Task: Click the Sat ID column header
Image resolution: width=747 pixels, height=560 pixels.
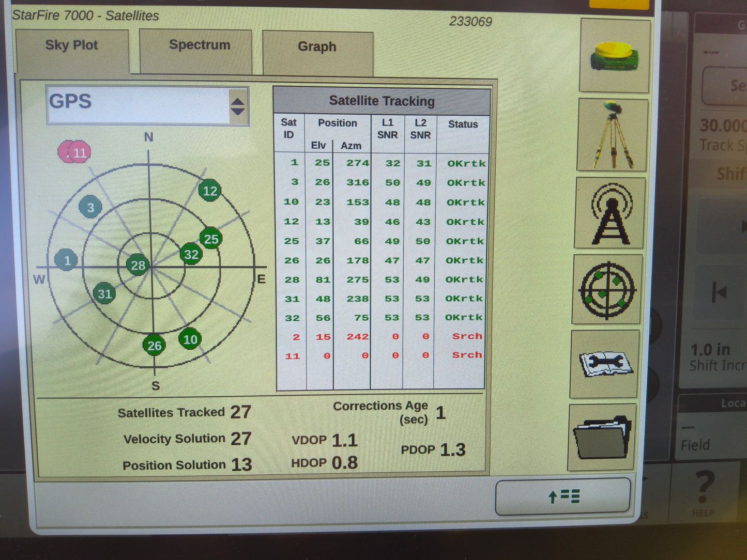Action: (x=288, y=129)
